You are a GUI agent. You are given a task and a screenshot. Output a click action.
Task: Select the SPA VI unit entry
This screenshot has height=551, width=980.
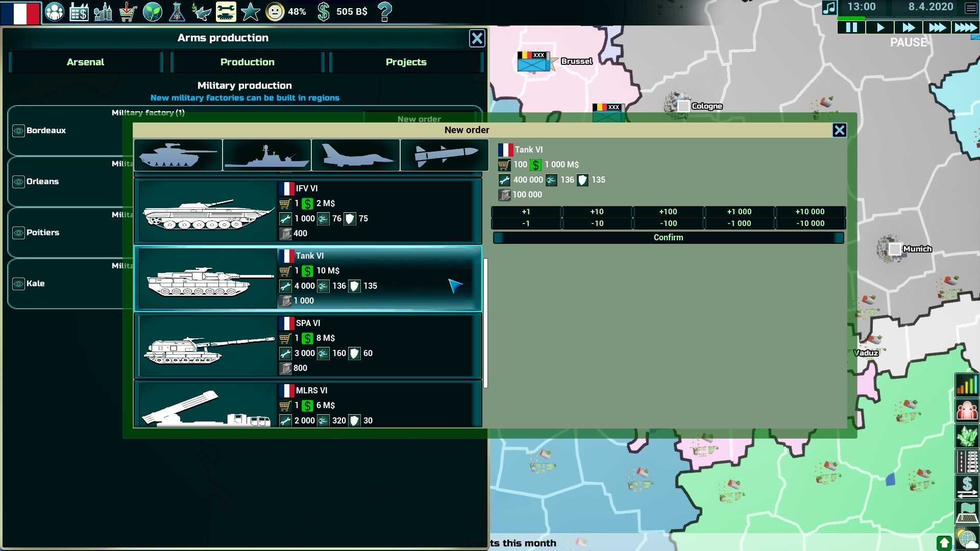coord(308,345)
